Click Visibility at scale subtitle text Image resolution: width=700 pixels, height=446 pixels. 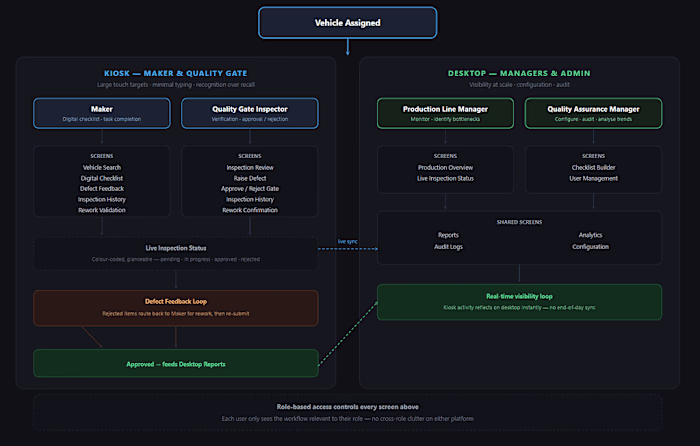[519, 85]
